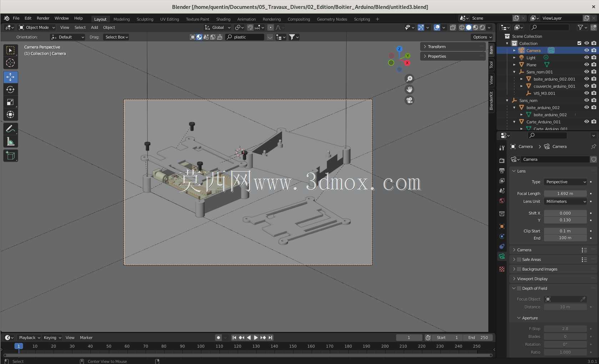Open the Render menu
This screenshot has width=599, height=364.
43,18
